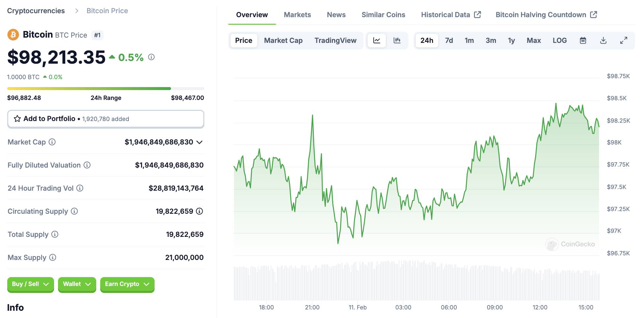Open Bitcoin Halving Countdown tab
Screen dimensions: 644x318
546,15
